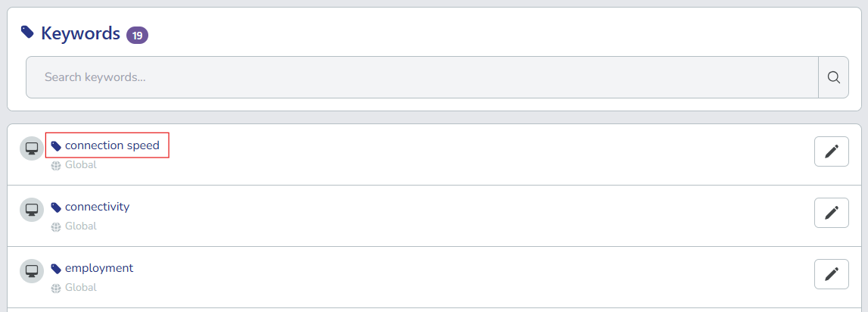Click the monitor icon beside connection speed

32,148
